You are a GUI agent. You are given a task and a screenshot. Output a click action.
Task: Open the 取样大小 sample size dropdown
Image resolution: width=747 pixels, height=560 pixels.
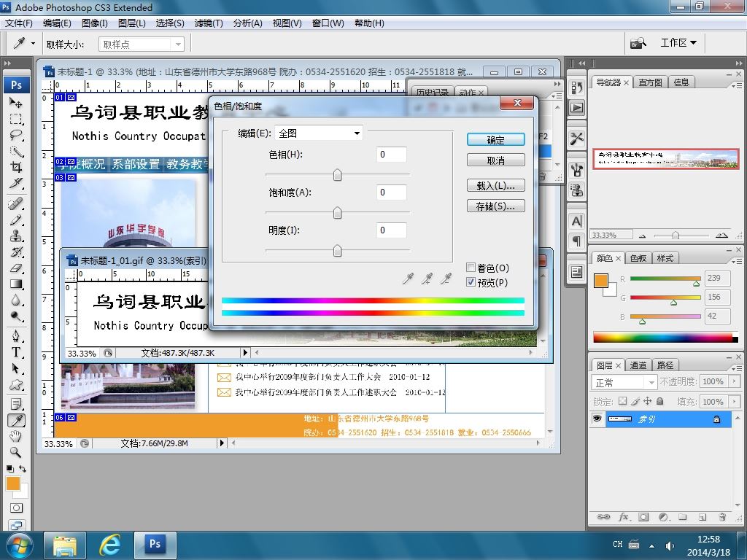[x=141, y=44]
